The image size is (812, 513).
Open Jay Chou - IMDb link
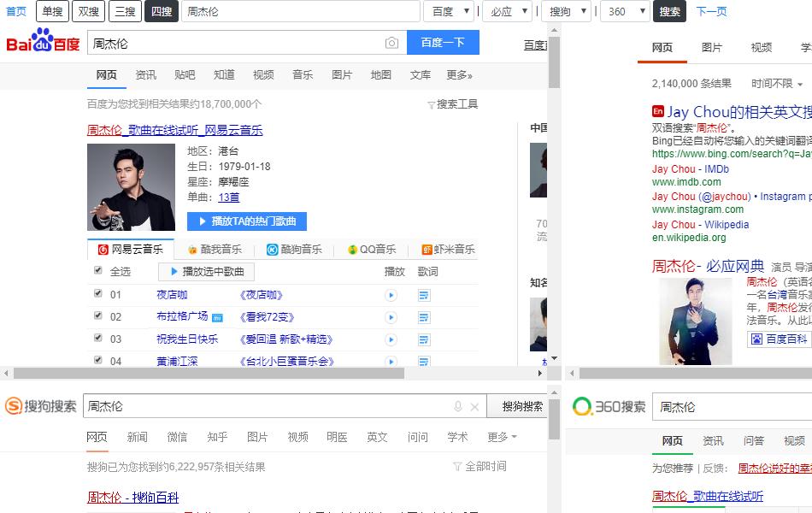[x=691, y=169]
